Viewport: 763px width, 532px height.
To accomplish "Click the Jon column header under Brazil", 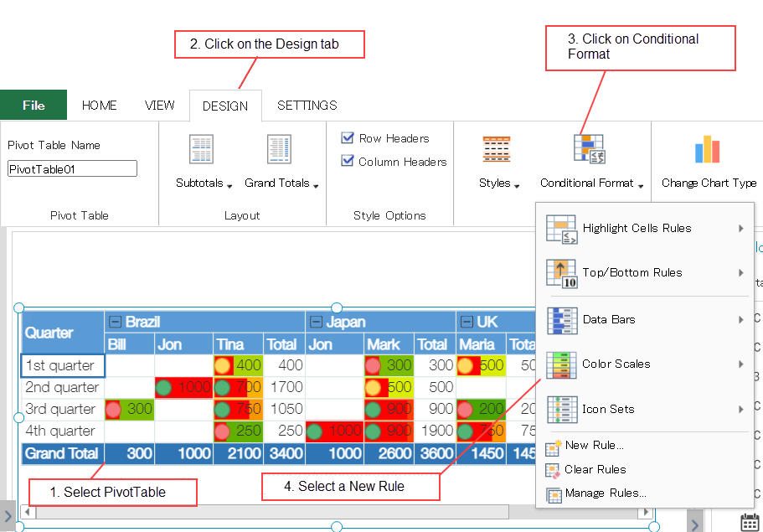I will pyautogui.click(x=184, y=344).
